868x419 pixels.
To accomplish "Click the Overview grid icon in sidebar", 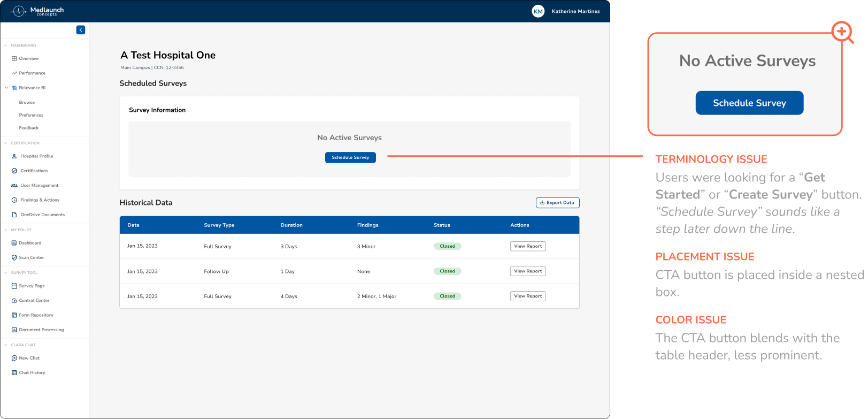I will coord(14,58).
